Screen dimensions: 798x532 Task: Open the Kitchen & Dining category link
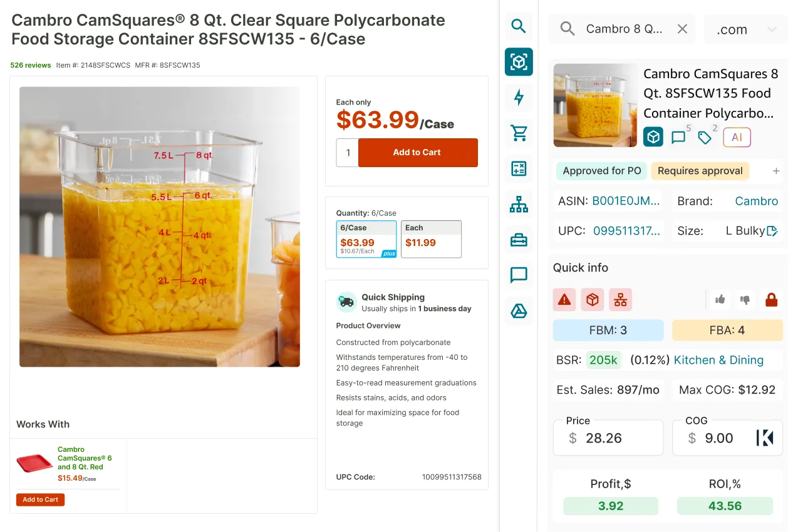(718, 360)
